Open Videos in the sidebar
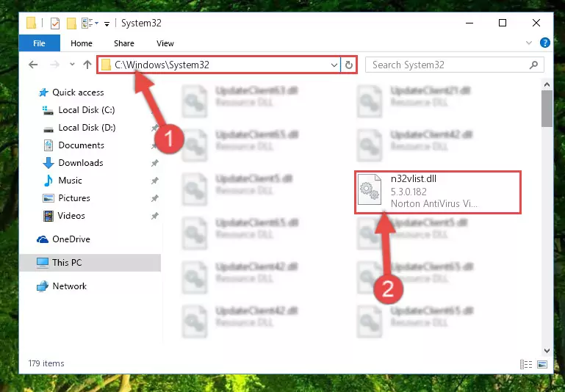This screenshot has width=565, height=392. (x=71, y=216)
